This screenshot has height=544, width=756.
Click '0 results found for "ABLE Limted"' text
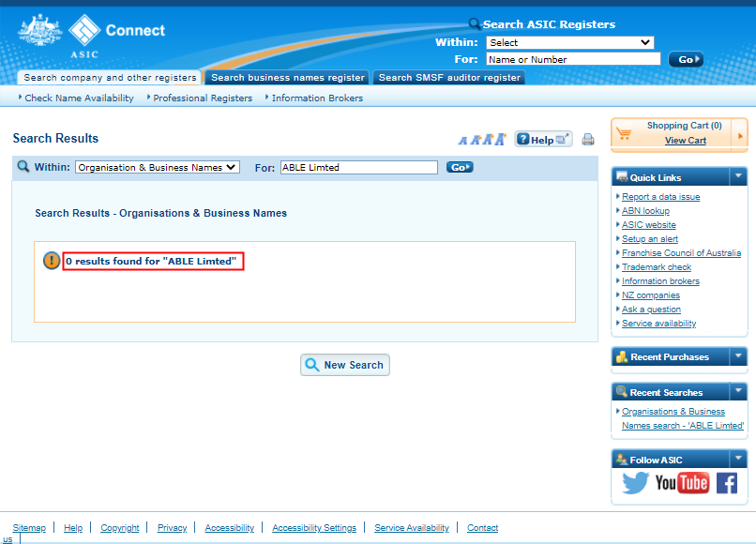[151, 261]
